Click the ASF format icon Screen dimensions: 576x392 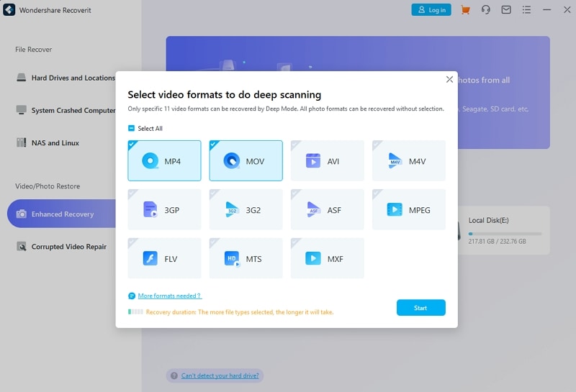pyautogui.click(x=313, y=209)
